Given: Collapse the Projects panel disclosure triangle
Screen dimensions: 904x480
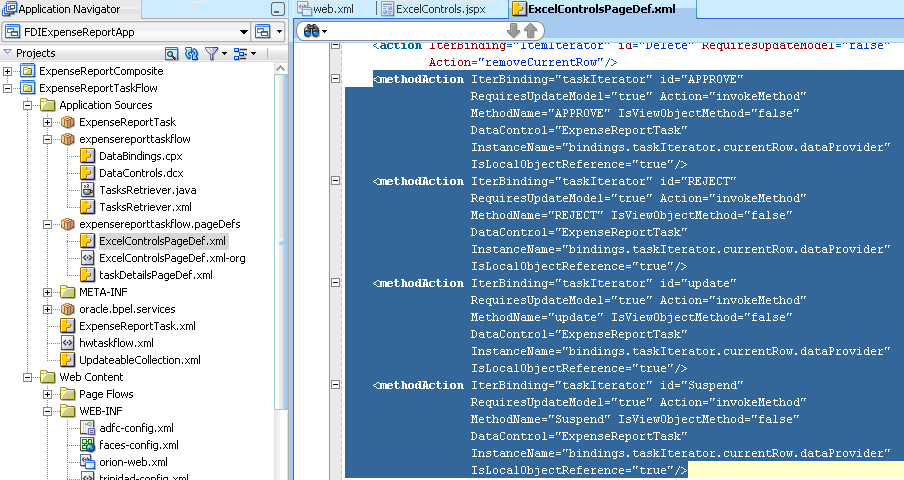Looking at the screenshot, I should (7, 52).
